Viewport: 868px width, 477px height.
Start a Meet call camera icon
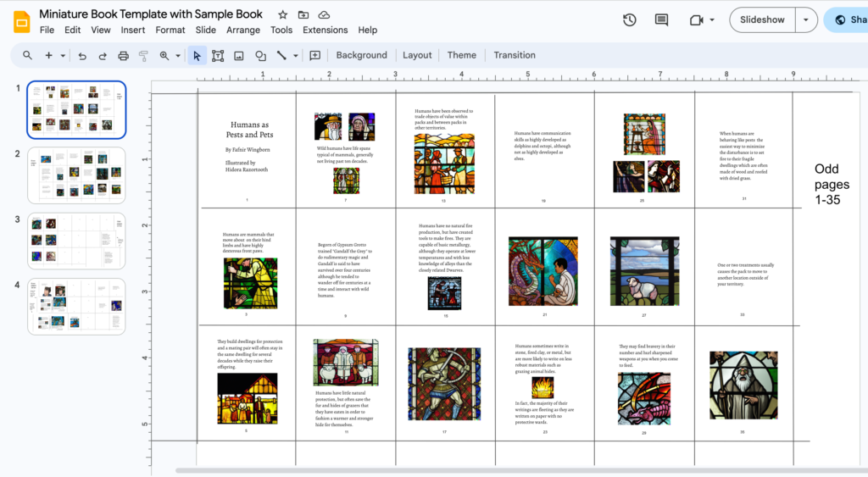(696, 20)
